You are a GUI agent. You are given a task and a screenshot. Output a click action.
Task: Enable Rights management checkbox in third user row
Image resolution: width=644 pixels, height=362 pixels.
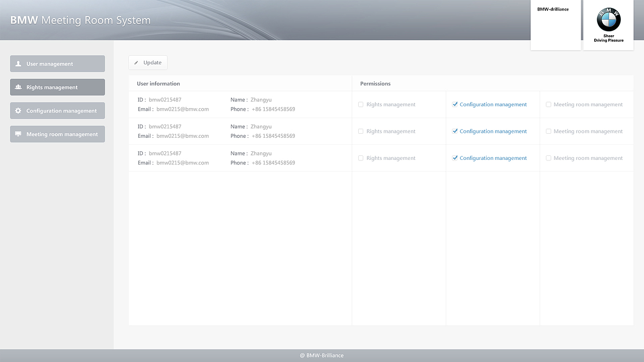click(361, 158)
